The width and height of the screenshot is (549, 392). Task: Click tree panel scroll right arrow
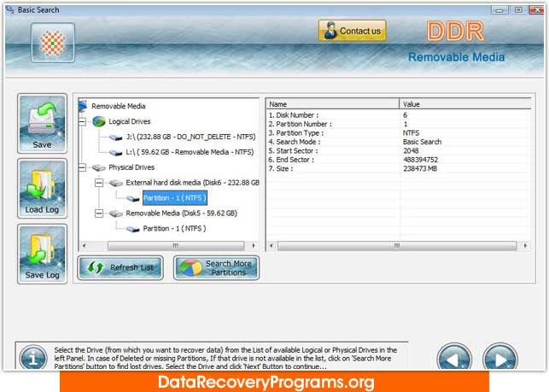pyautogui.click(x=254, y=246)
